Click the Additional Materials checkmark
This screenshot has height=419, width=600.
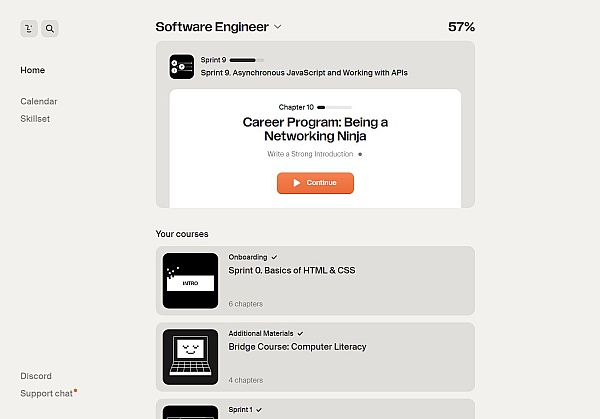[x=300, y=333]
